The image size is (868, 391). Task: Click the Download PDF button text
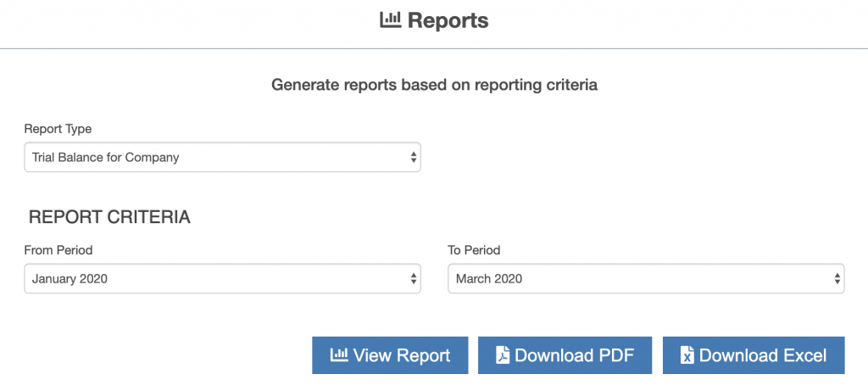coord(574,355)
